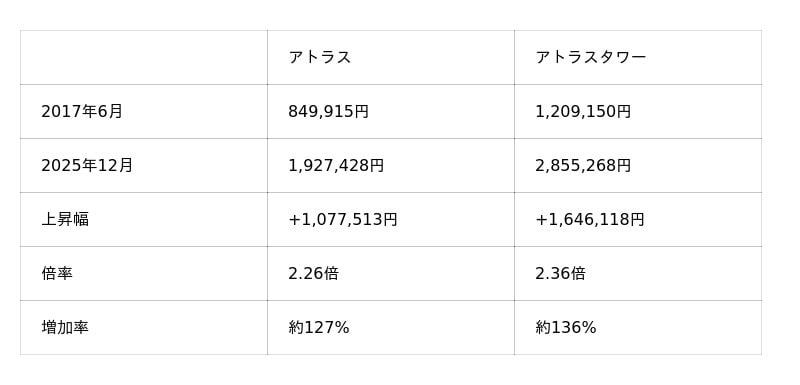Viewport: 800px width, 385px height.
Task: Click the 増加率 row label
Action: 65,327
